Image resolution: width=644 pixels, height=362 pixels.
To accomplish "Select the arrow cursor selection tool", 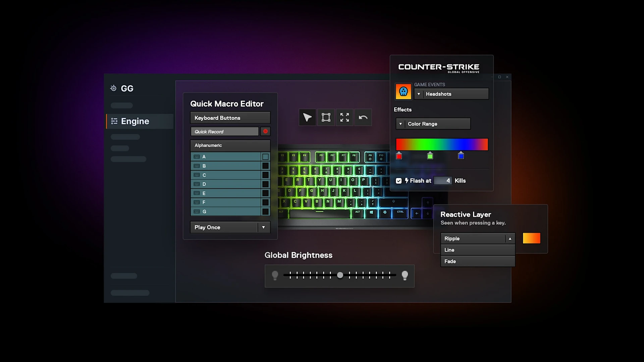I will click(307, 118).
